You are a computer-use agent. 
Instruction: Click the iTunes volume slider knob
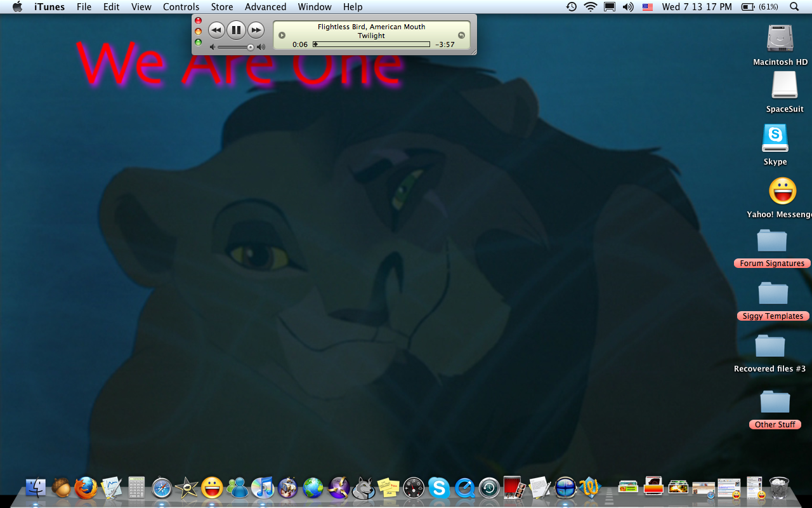tap(251, 47)
